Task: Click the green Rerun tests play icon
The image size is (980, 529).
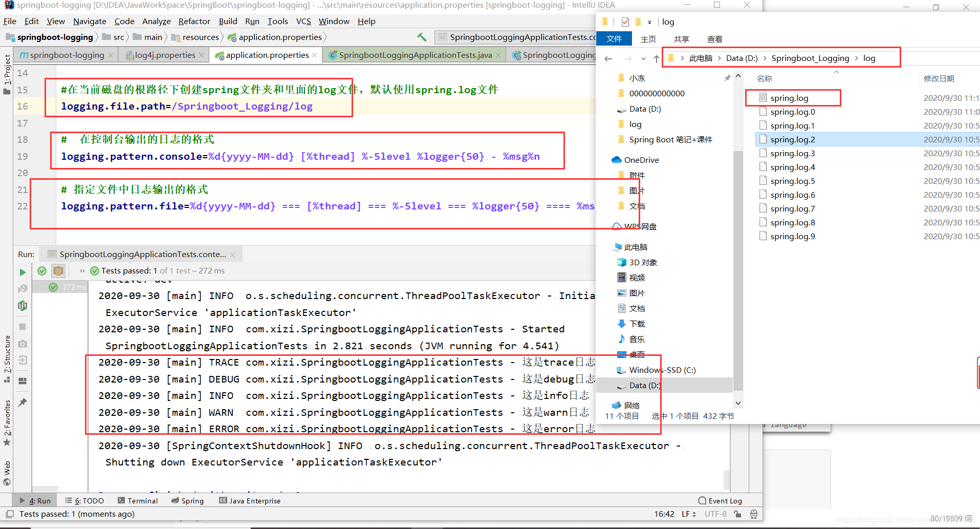Action: (23, 272)
